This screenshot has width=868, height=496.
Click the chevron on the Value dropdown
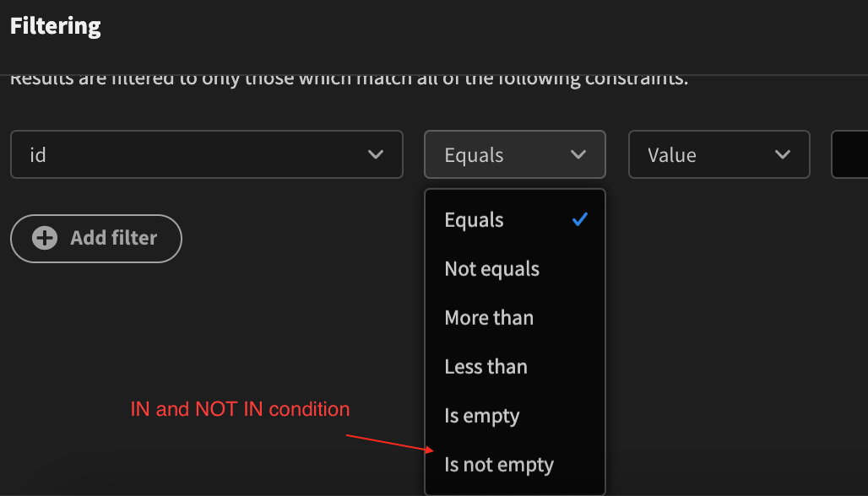[784, 154]
